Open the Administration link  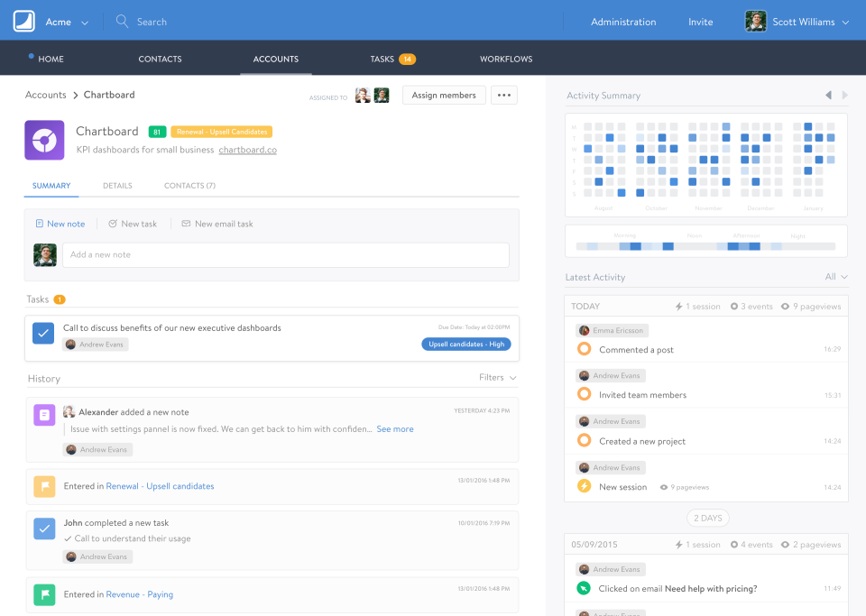[x=623, y=22]
